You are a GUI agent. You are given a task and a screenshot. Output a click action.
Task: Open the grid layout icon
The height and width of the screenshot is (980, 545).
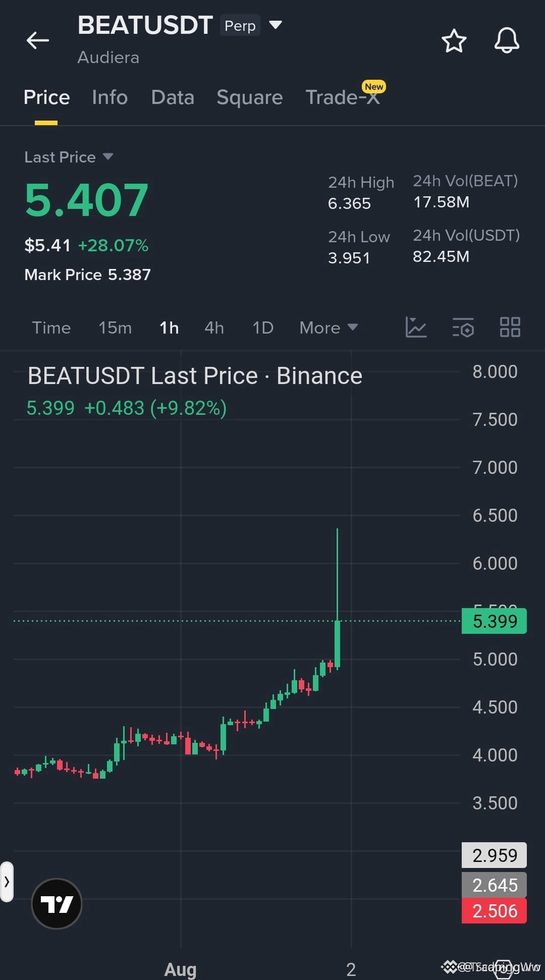click(x=510, y=327)
